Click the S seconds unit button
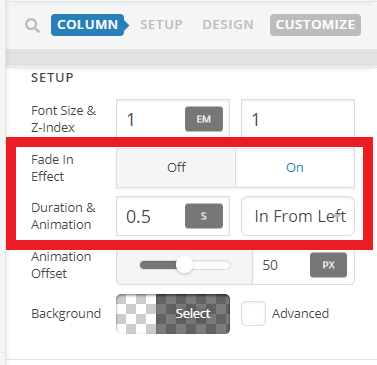 point(204,216)
